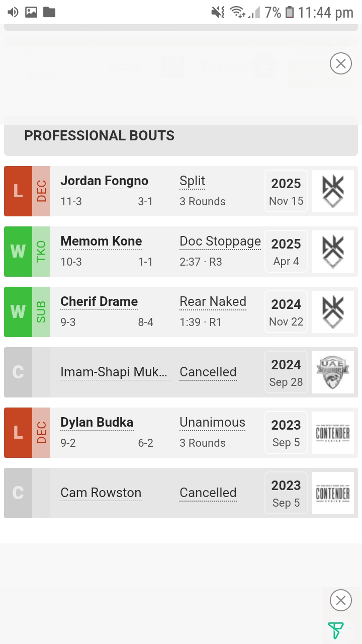Screen dimensions: 362x644
Task: Tap the red L result badge for Jordan Fongno
Action: click(x=18, y=191)
